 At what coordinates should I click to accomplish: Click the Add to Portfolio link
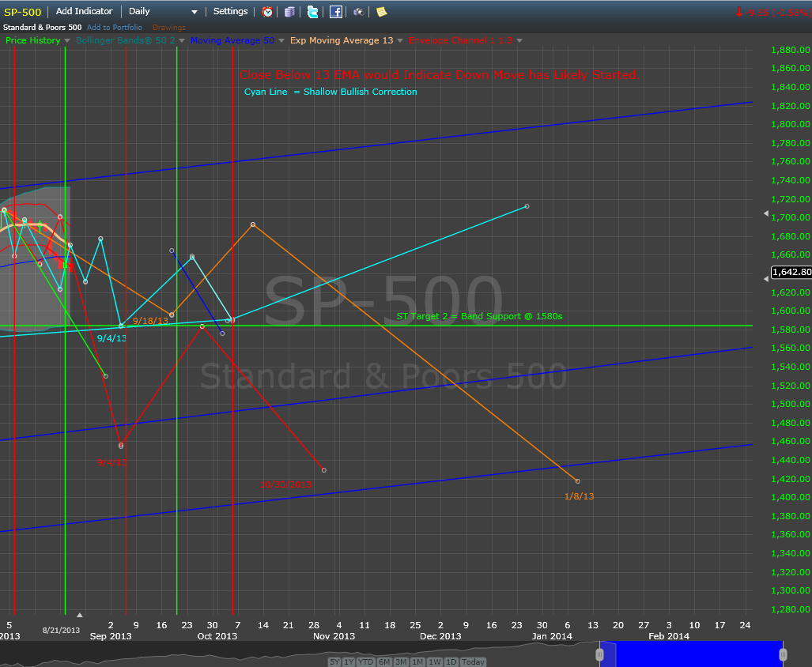tap(115, 28)
